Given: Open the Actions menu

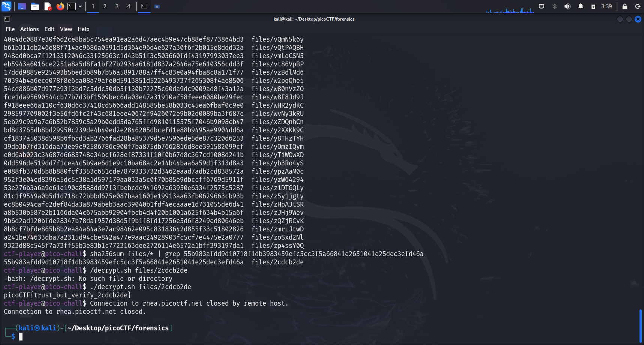Looking at the screenshot, I should 29,29.
